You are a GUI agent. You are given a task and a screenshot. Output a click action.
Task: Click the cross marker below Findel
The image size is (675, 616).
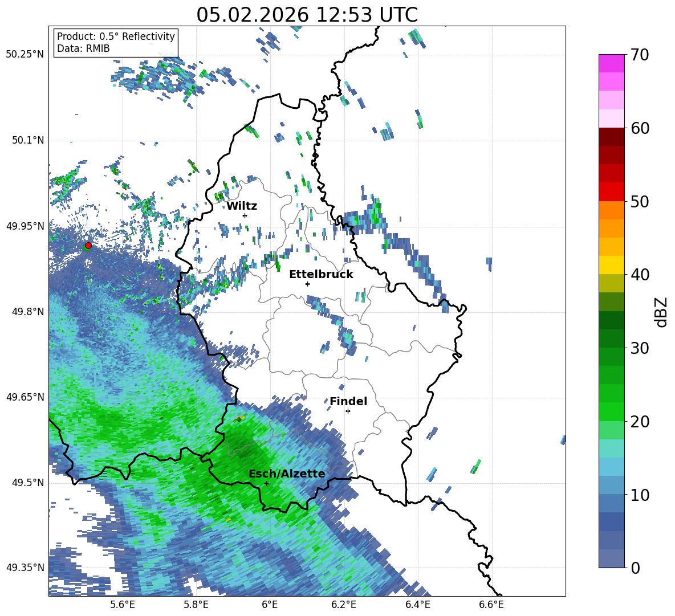(348, 411)
